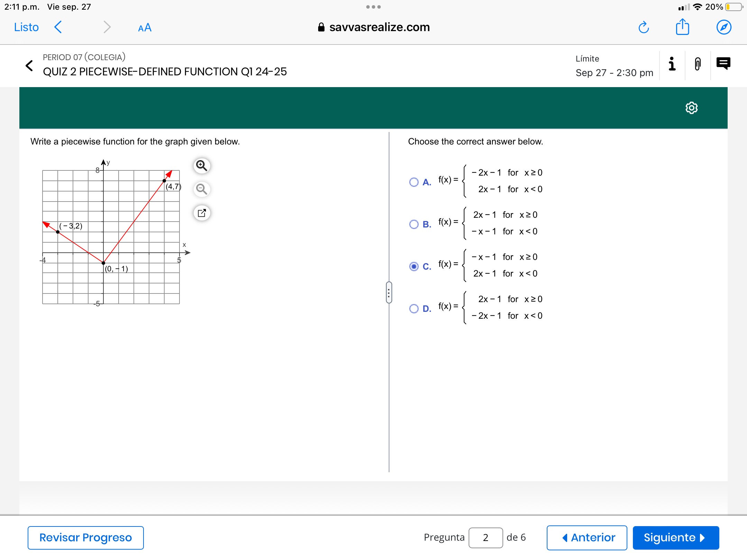The height and width of the screenshot is (560, 747).
Task: Click the panel divider handle
Action: 389,292
